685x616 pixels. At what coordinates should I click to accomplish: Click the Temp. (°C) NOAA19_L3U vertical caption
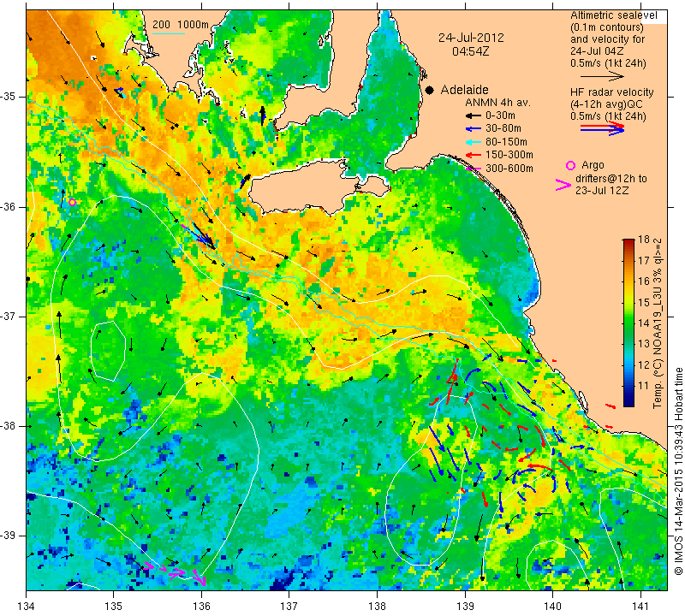(658, 323)
